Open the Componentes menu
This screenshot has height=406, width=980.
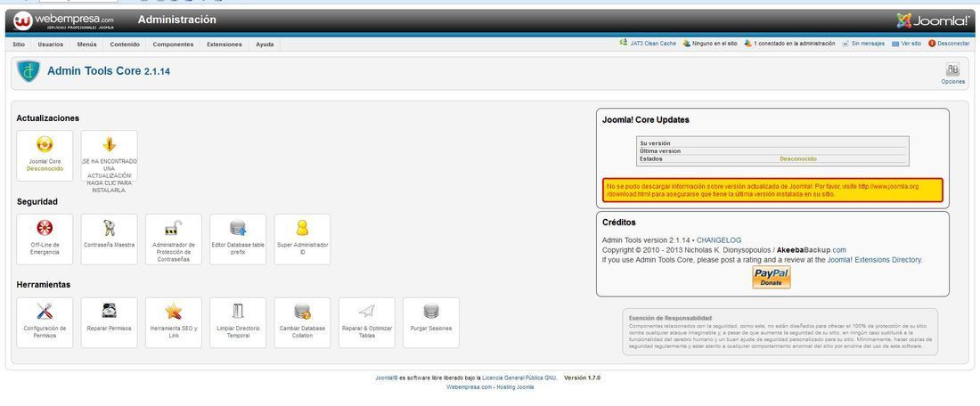173,45
